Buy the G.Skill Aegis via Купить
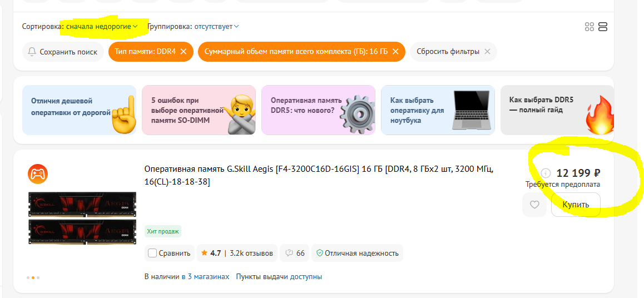The width and height of the screenshot is (644, 298). click(x=576, y=205)
